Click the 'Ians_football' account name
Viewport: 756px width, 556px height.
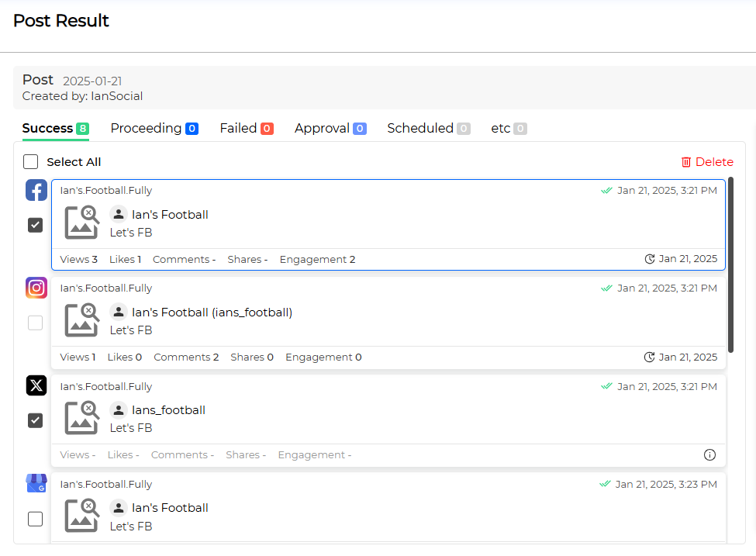tap(168, 410)
